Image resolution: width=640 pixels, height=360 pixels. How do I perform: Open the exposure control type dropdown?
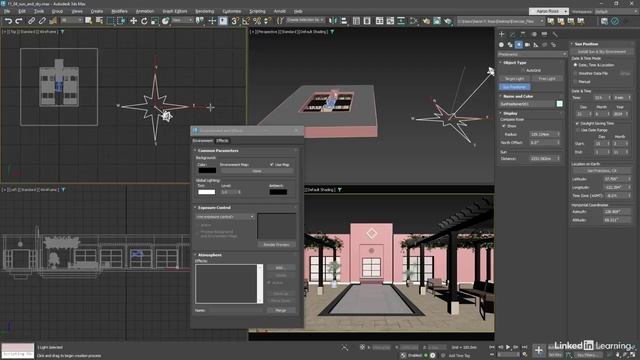[225, 217]
